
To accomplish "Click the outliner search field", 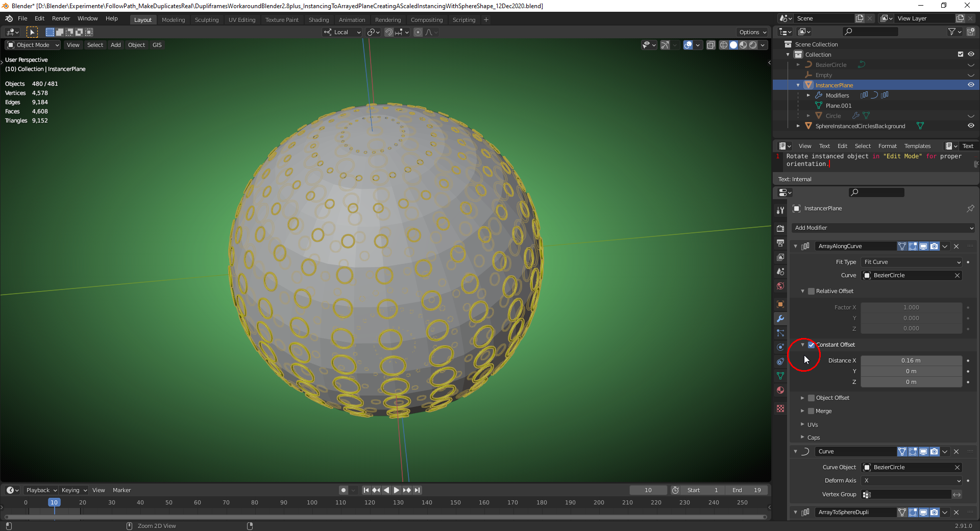I will click(x=871, y=32).
